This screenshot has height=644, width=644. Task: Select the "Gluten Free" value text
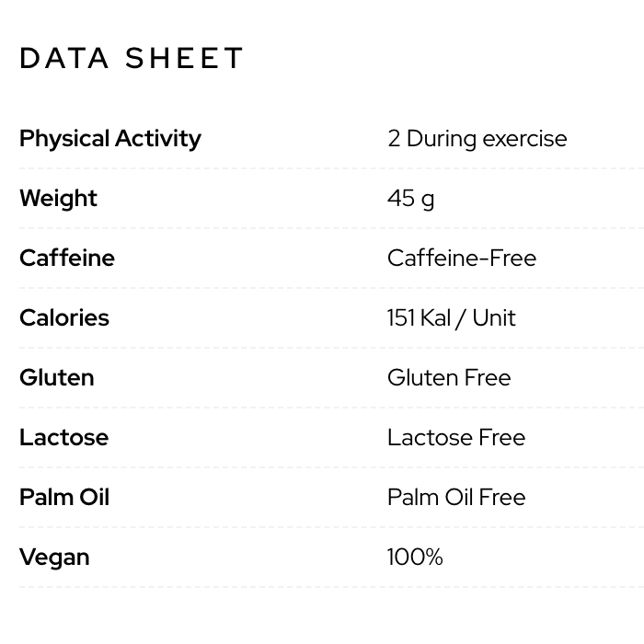pos(449,378)
